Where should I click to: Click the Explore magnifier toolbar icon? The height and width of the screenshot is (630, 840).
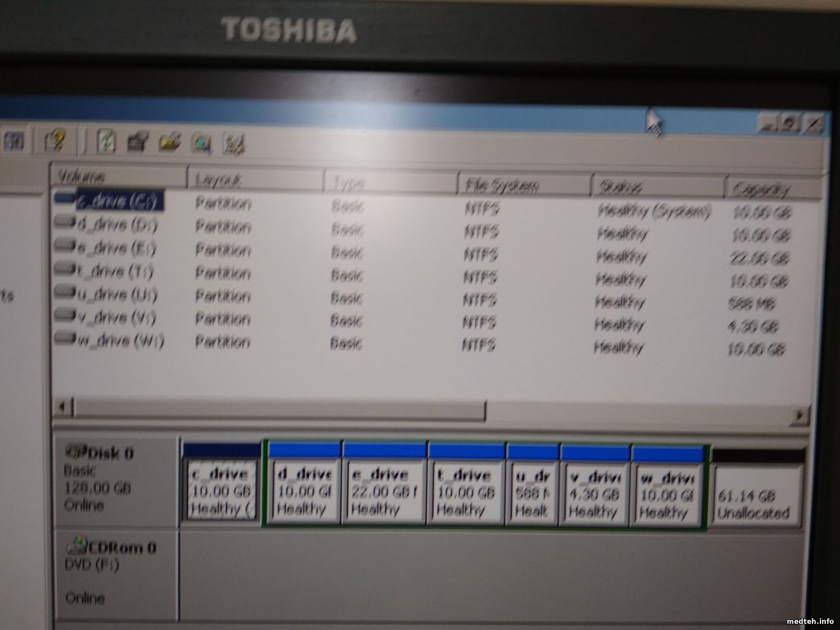point(201,143)
